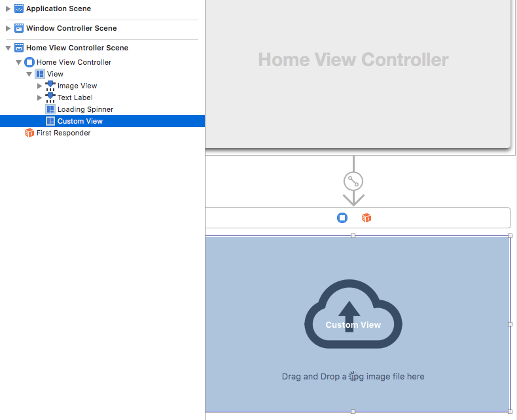Select Custom View in document outline
This screenshot has height=420, width=517.
(x=80, y=121)
